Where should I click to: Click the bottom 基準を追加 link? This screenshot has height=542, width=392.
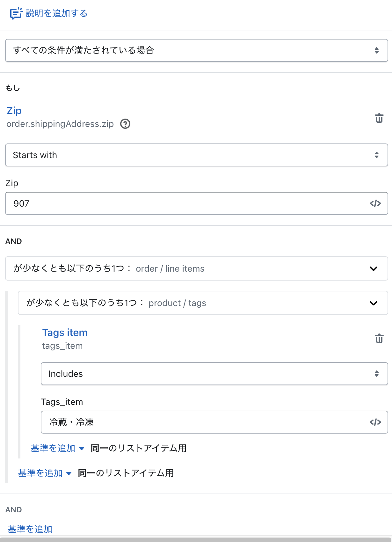[30, 529]
